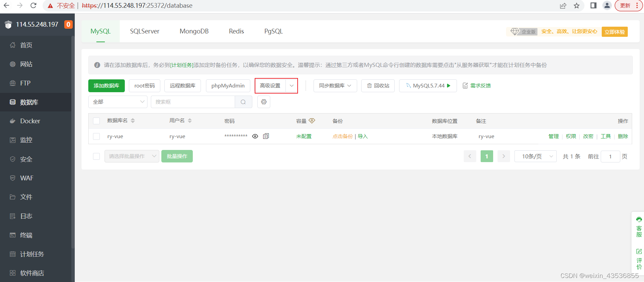This screenshot has height=282, width=644.
Task: Reload the page with browser refresh
Action: pos(33,5)
